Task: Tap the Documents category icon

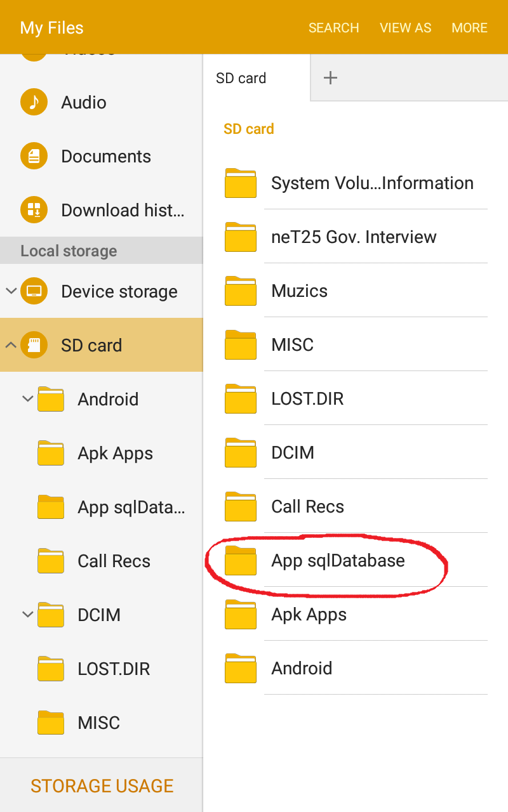Action: (34, 156)
